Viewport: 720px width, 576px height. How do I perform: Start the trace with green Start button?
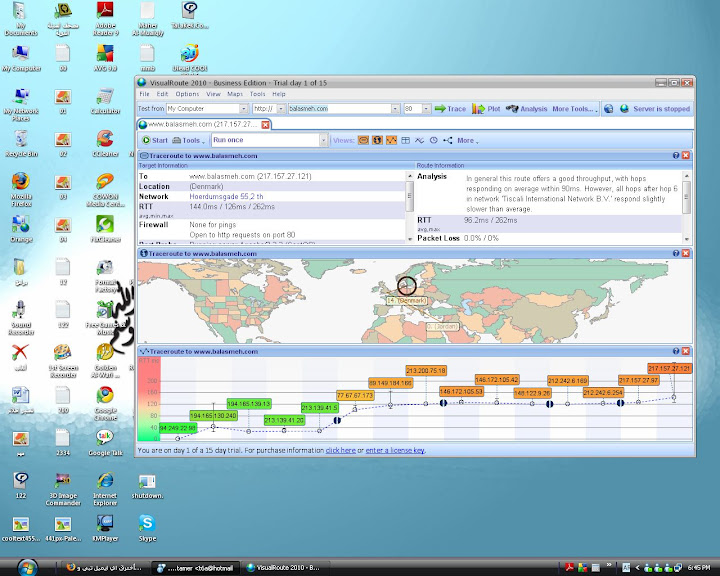155,141
